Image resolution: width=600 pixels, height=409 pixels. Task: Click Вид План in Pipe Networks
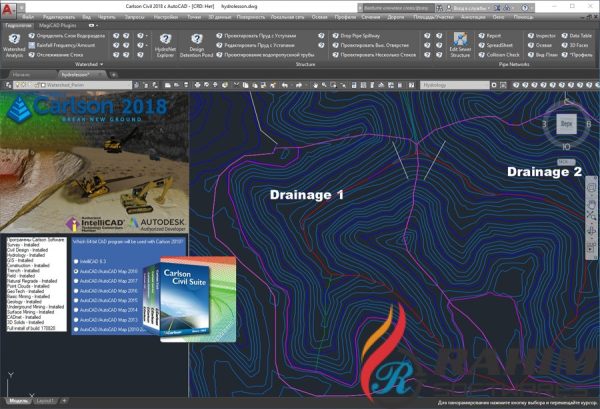[543, 55]
